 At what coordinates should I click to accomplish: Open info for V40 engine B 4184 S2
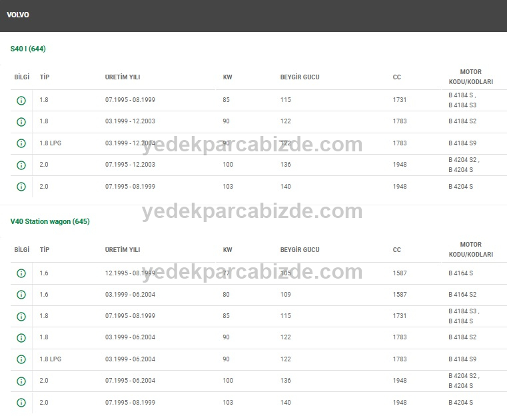[x=21, y=338]
